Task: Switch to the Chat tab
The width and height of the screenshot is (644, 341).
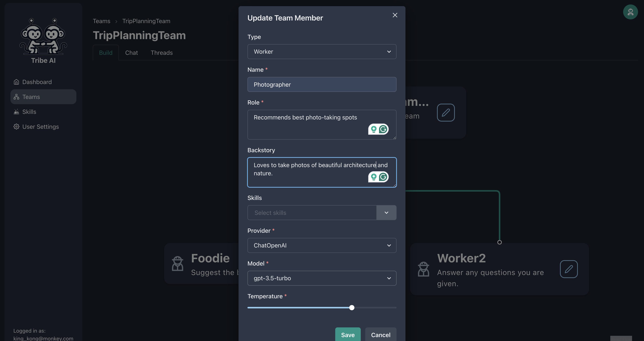Action: [x=131, y=53]
